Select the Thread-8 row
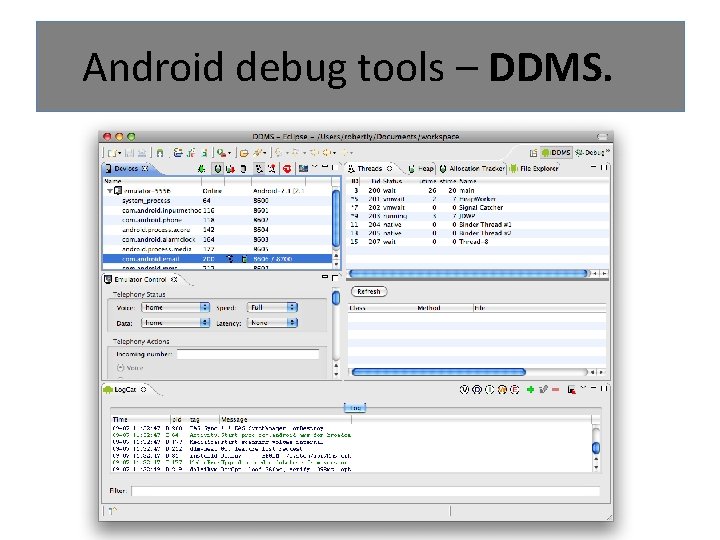 [478, 242]
